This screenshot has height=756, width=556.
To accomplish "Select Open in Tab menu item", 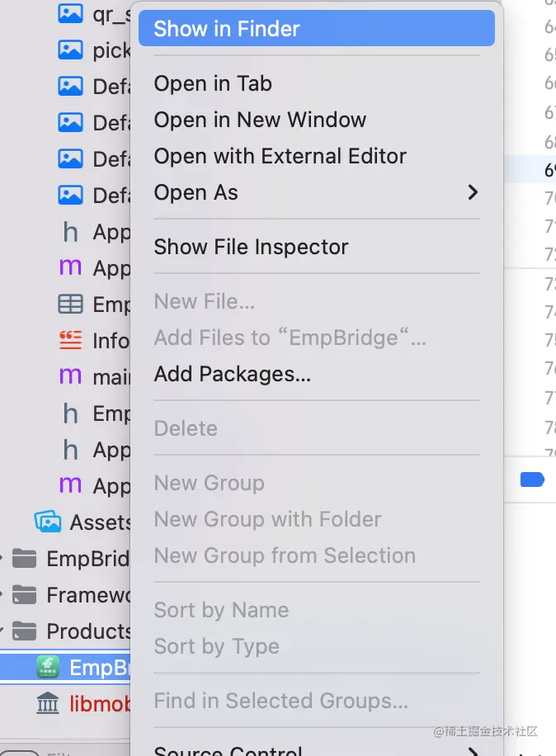I will [213, 83].
